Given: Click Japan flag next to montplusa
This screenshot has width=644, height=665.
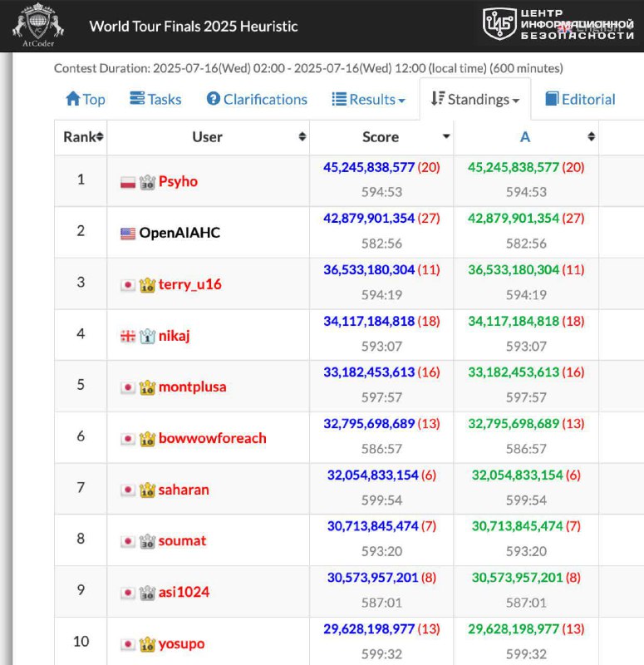Looking at the screenshot, I should [x=128, y=387].
